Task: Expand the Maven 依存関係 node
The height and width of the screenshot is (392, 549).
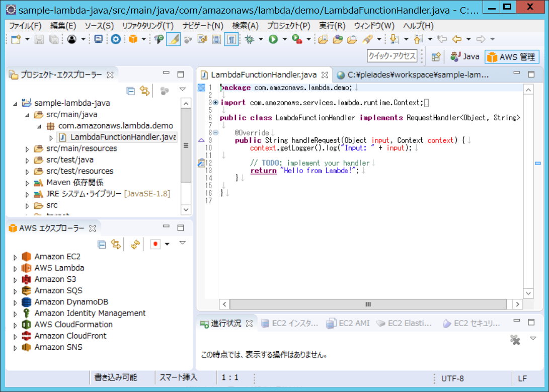Action: pos(27,183)
